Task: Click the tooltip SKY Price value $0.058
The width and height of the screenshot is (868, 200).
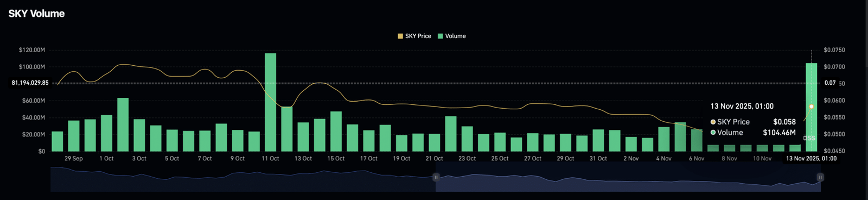Action: click(x=784, y=122)
